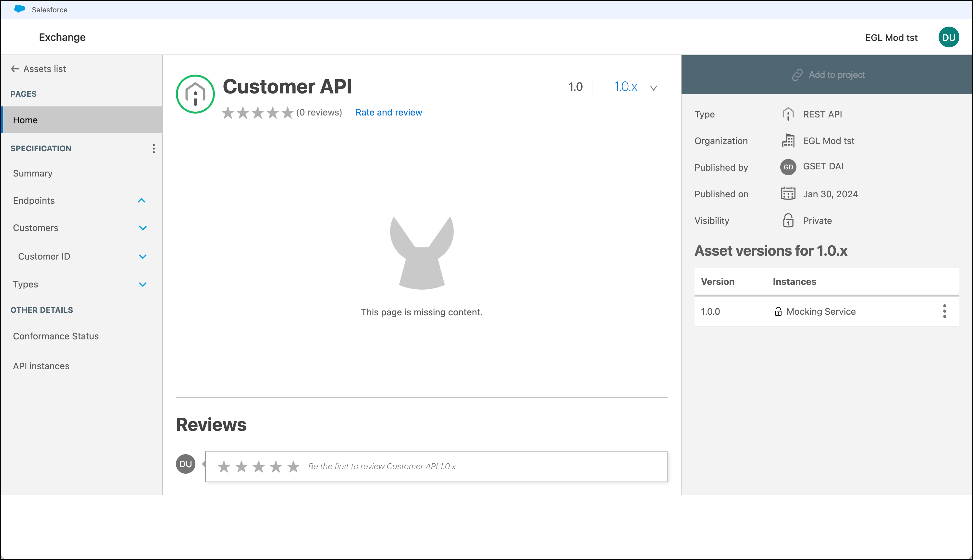The image size is (973, 560).
Task: Click the calendar icon by Published on
Action: [x=788, y=193]
